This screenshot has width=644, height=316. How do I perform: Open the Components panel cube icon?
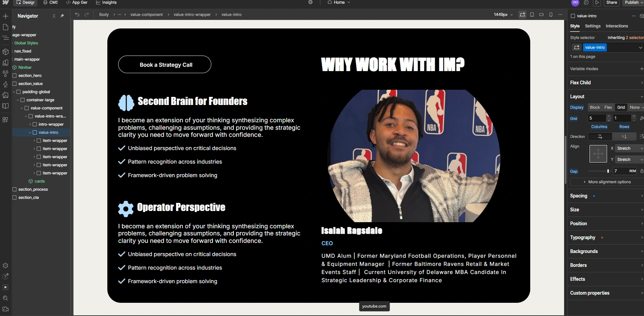click(x=5, y=52)
